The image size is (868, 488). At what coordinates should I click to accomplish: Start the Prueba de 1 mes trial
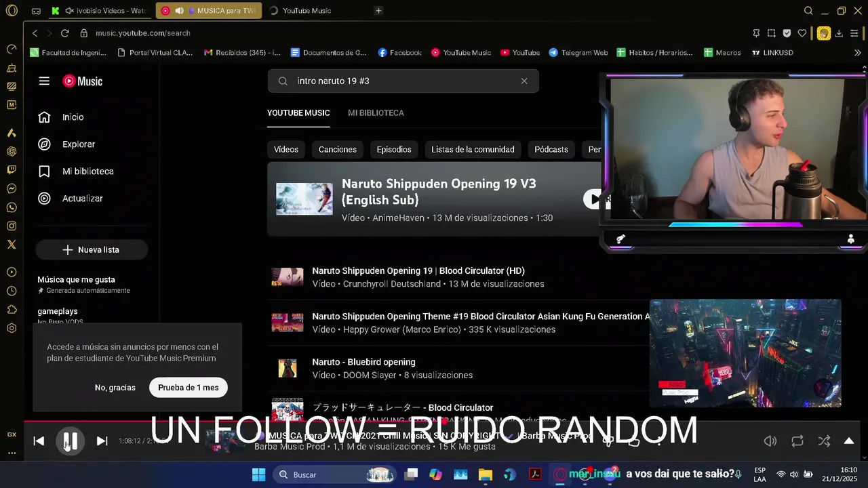[x=189, y=388]
